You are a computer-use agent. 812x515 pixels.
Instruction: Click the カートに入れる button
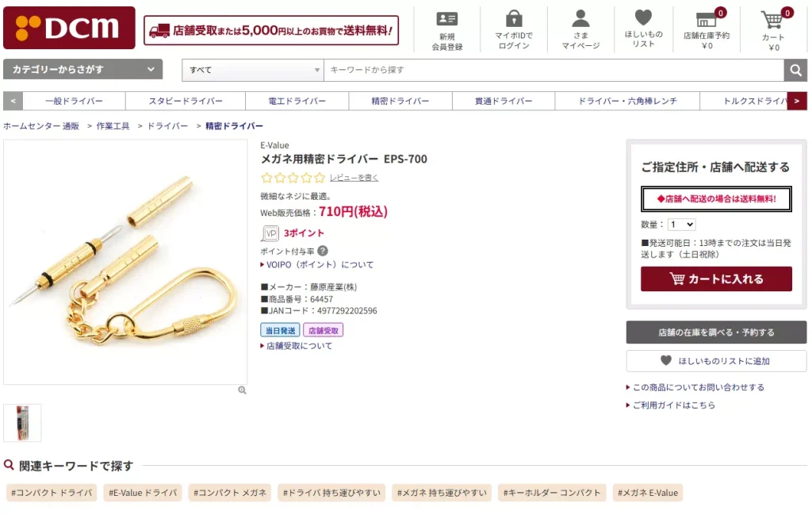pyautogui.click(x=716, y=279)
